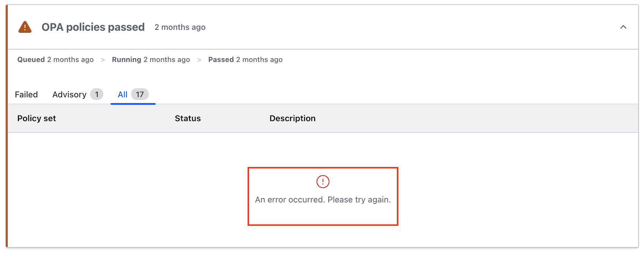Click the Passed stage label
The image size is (644, 254).
[x=221, y=60]
